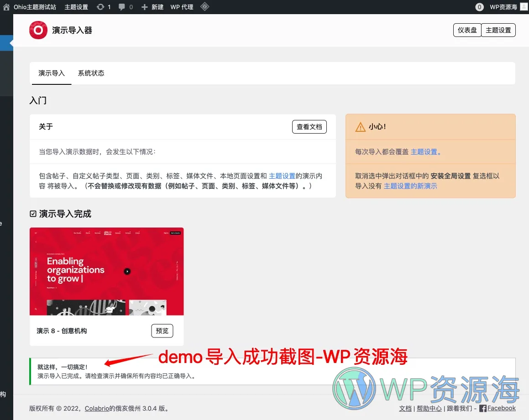Open the WP 代理 menu item
Viewport: 529px width, 420px height.
pos(182,7)
